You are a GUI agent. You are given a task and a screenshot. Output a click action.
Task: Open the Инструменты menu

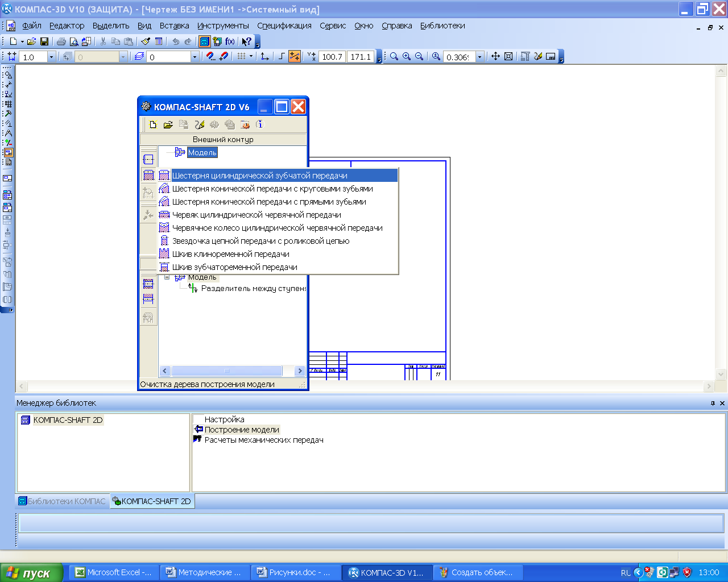(223, 26)
